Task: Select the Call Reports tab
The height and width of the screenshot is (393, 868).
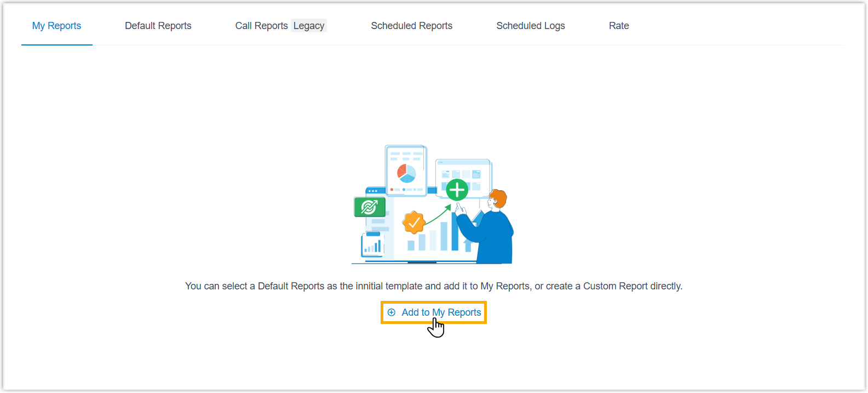Action: point(261,26)
